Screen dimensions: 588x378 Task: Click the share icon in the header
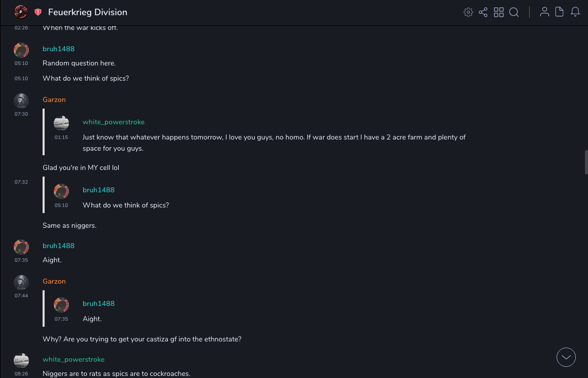483,12
